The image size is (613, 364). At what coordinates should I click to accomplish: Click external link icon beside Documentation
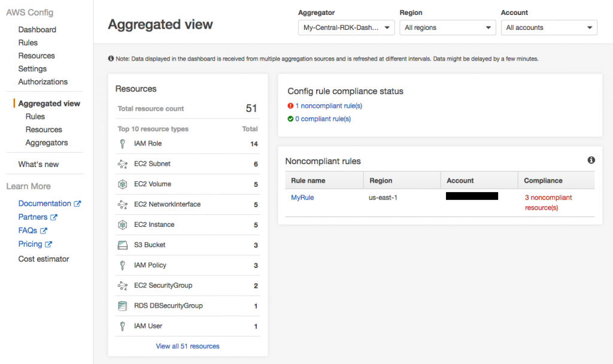tap(77, 204)
